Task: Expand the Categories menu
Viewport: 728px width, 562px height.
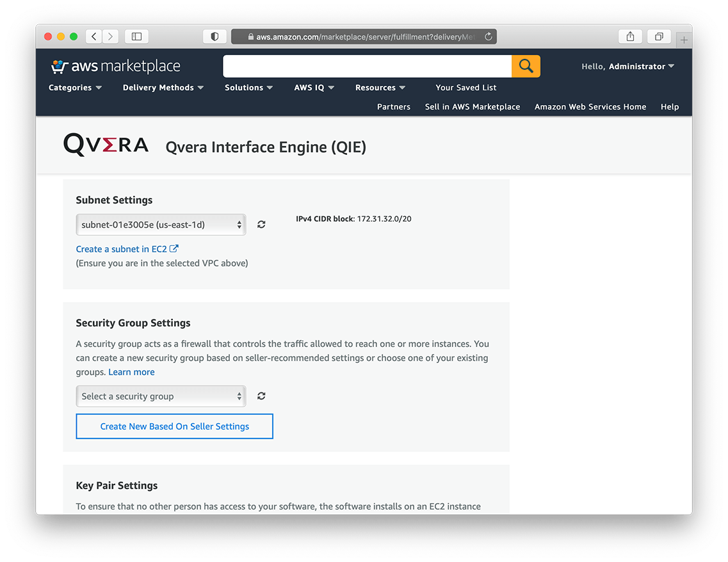Action: point(75,88)
